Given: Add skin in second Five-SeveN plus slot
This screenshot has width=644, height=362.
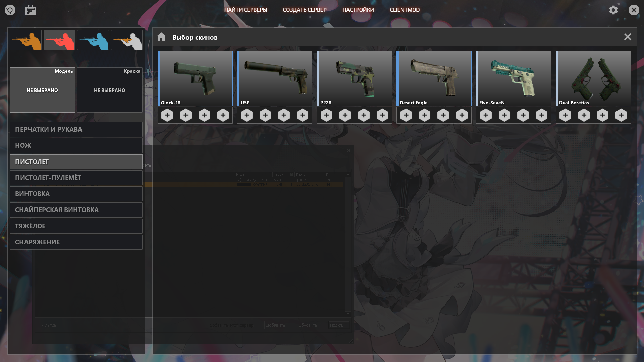Looking at the screenshot, I should (504, 115).
